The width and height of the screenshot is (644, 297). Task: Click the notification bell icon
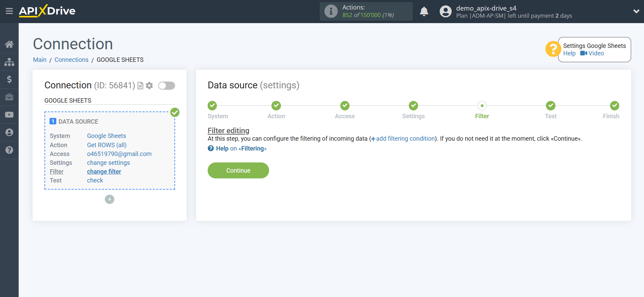pos(424,12)
